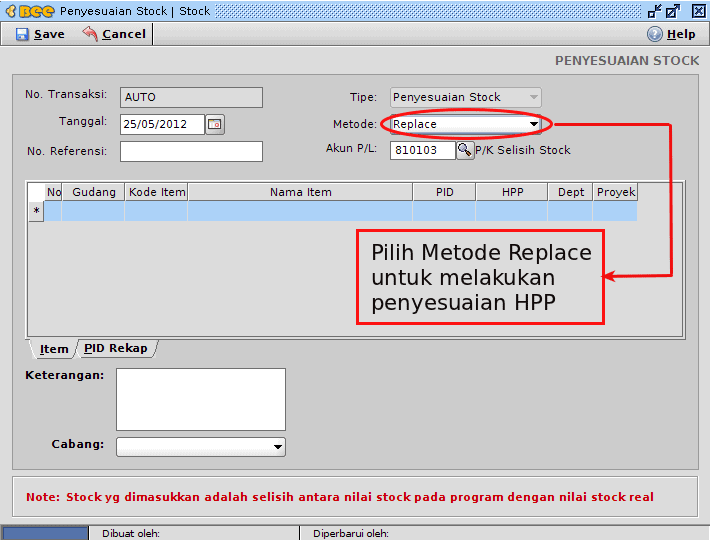Viewport: 715px width, 540px height.
Task: Click the BEE application logo
Action: point(30,11)
